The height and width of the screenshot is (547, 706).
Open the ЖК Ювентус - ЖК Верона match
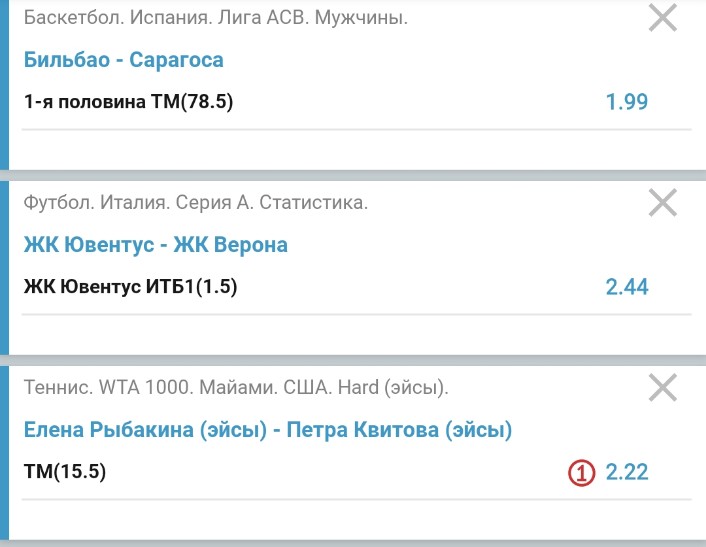point(155,245)
